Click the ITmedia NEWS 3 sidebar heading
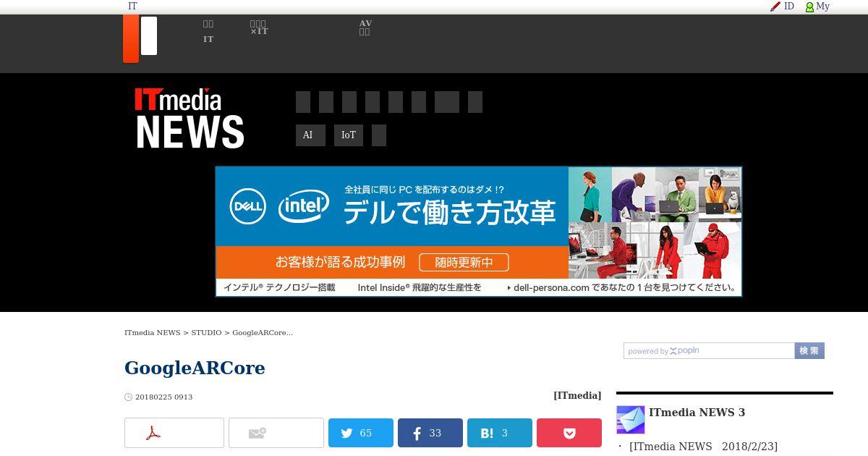 coord(697,413)
